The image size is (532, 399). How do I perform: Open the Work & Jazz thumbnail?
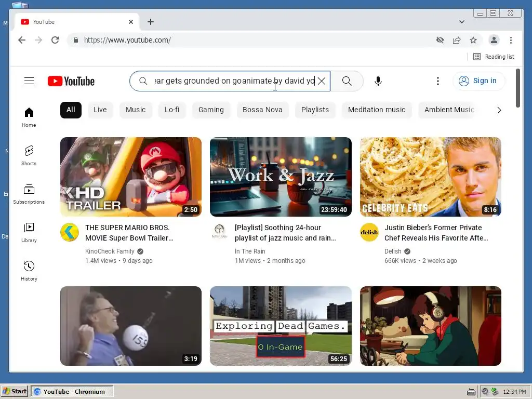[x=281, y=177]
